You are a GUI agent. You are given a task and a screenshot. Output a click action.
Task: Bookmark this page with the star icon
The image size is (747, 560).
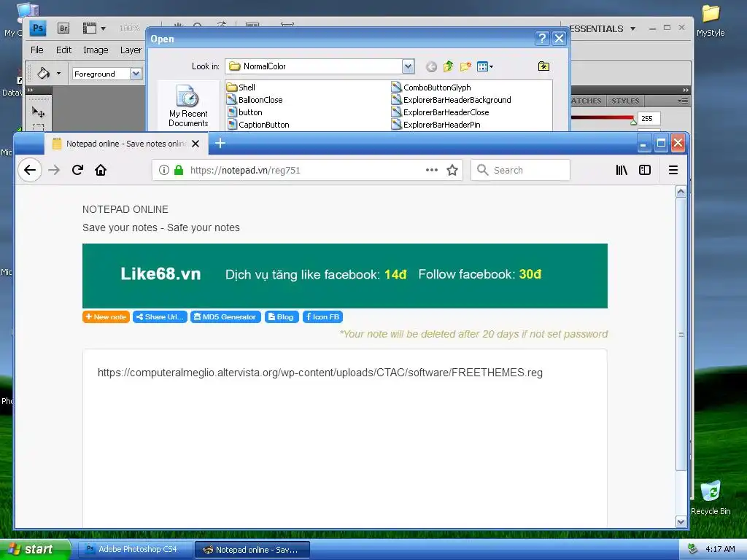pos(452,170)
